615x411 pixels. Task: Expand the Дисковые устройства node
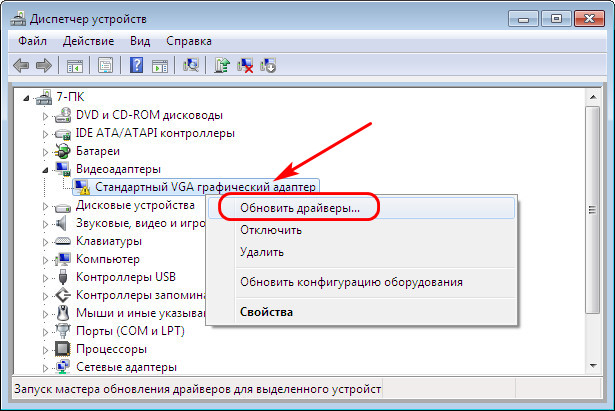coord(45,206)
